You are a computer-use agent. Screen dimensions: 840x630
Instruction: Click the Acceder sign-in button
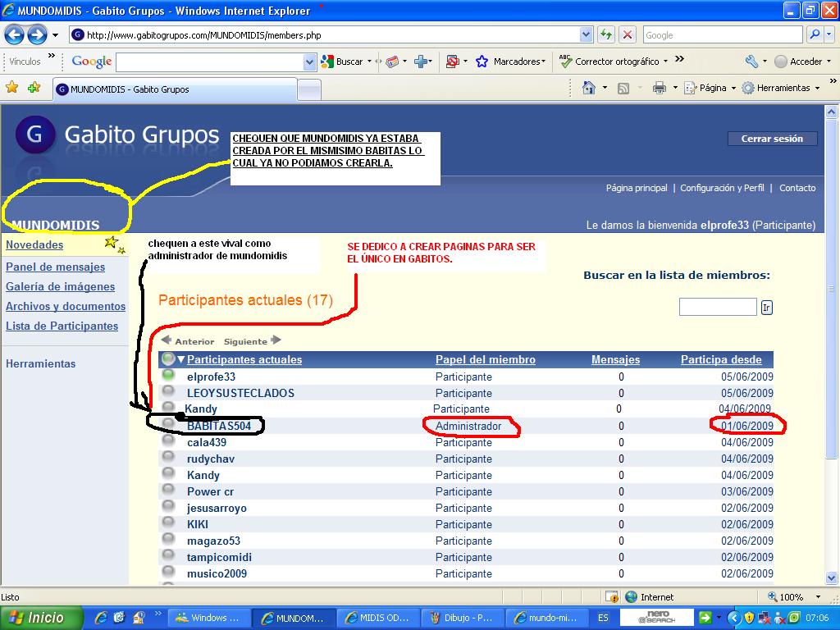click(798, 62)
